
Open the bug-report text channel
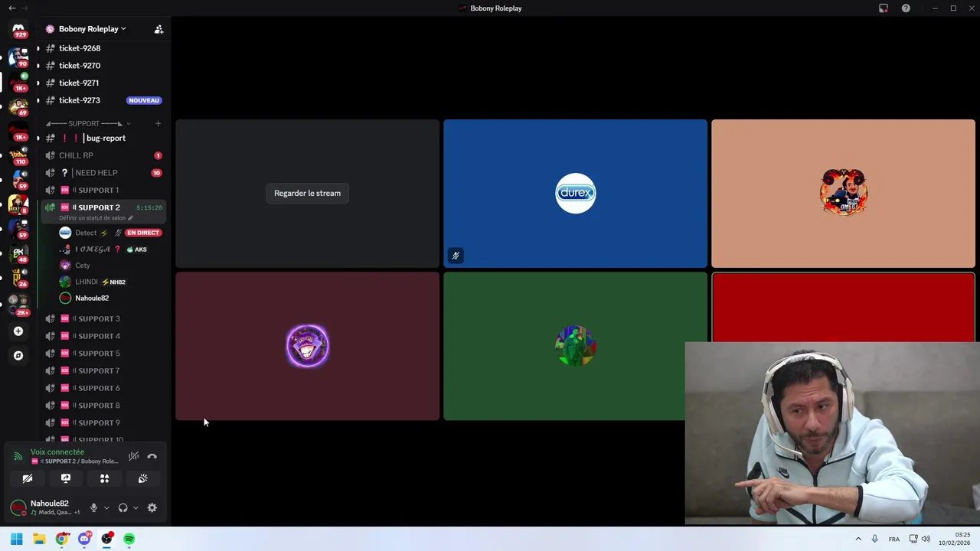coord(103,138)
